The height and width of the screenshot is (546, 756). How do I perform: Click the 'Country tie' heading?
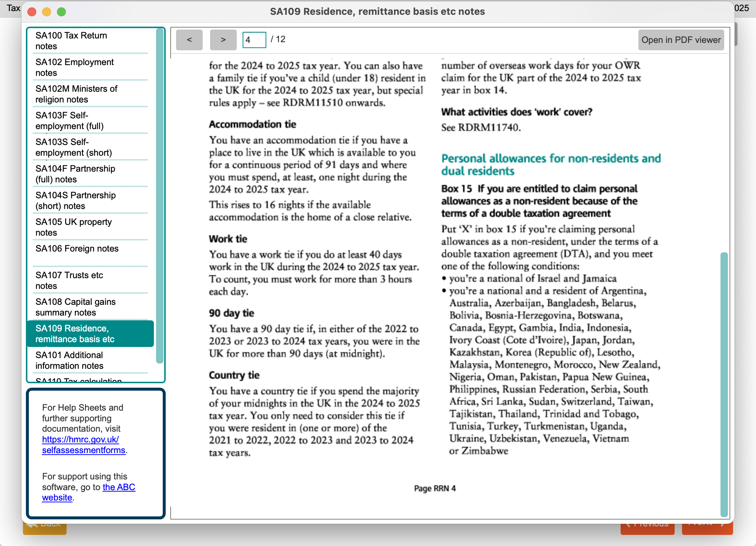(234, 375)
